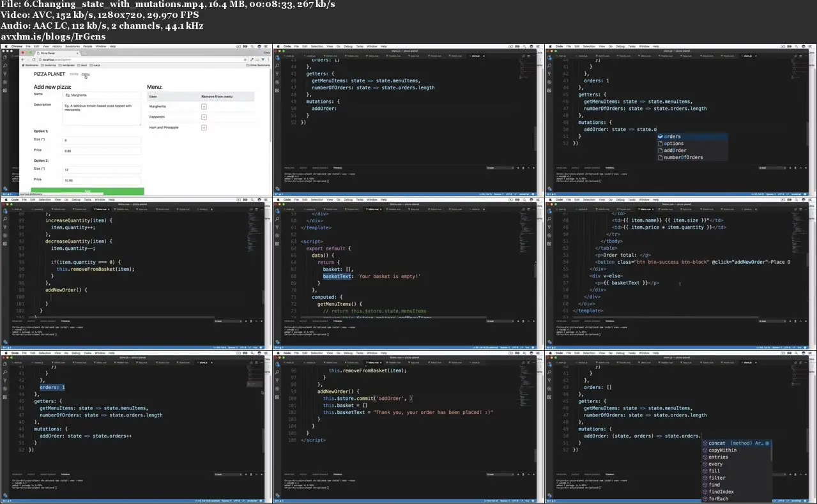
Task: Open bootstrap bookmark folder in Pizza Planet frame
Action: [x=48, y=65]
